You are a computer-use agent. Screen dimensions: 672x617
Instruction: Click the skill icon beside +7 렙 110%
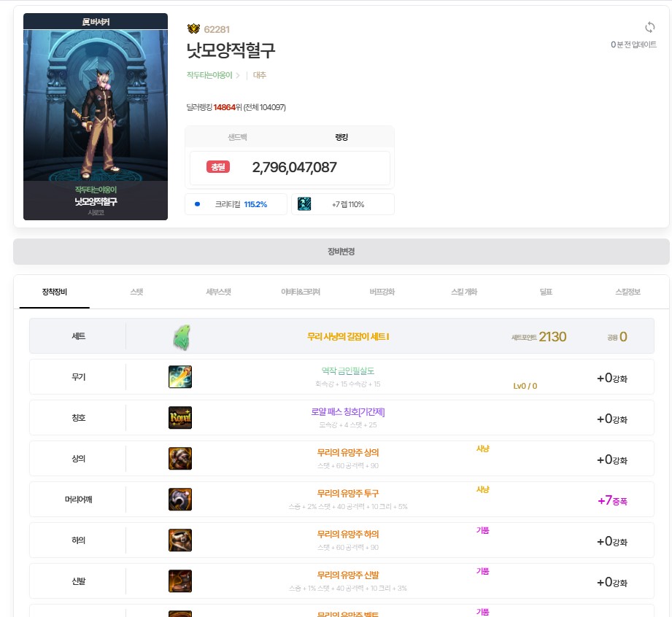point(304,204)
